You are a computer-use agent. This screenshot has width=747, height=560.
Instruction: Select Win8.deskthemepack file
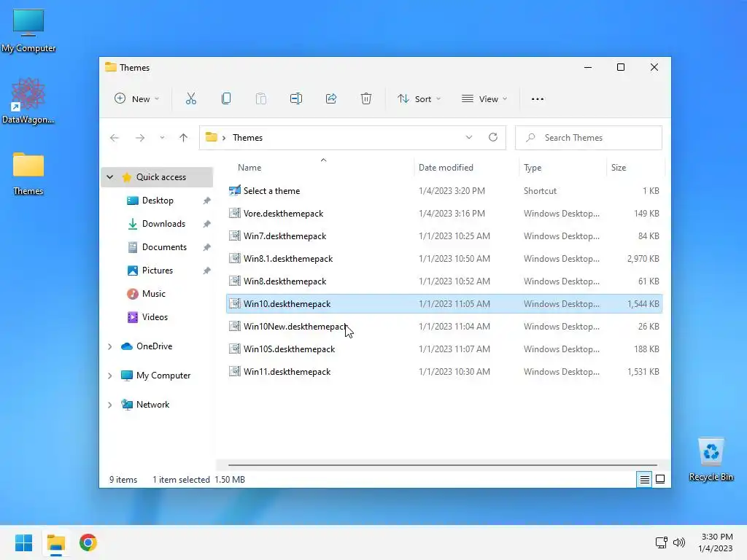[x=444, y=281]
